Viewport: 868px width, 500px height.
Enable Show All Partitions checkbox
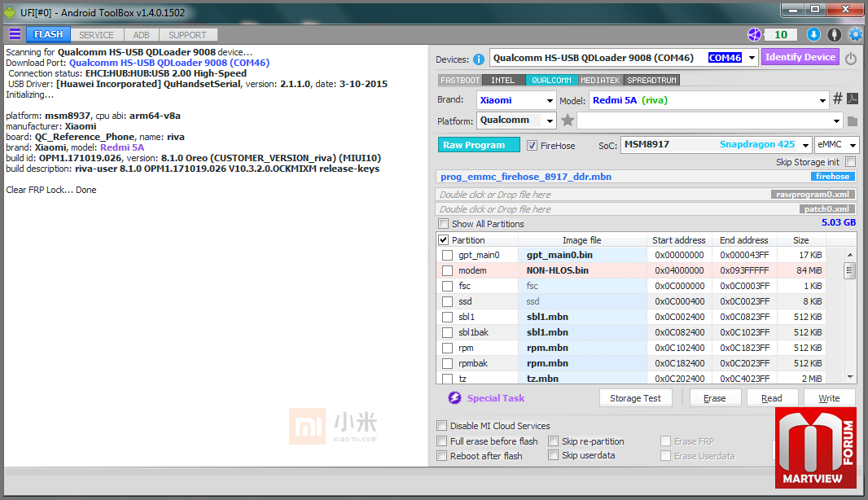point(444,224)
